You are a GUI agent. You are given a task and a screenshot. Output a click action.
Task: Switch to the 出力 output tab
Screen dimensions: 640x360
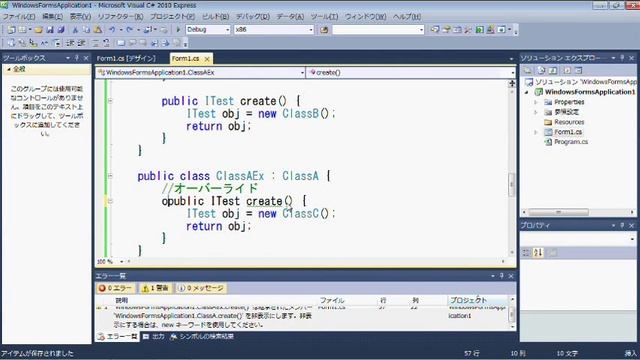click(154, 336)
